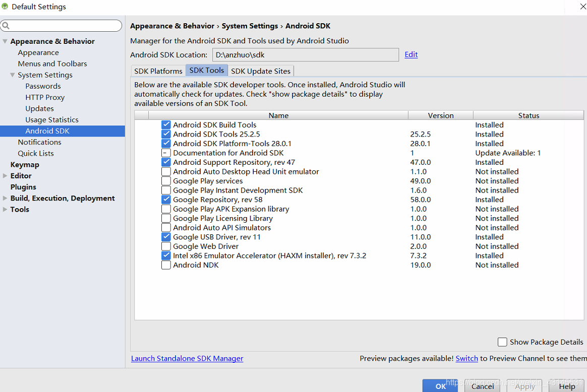
Task: Click version cell '58.0.0'
Action: point(421,200)
